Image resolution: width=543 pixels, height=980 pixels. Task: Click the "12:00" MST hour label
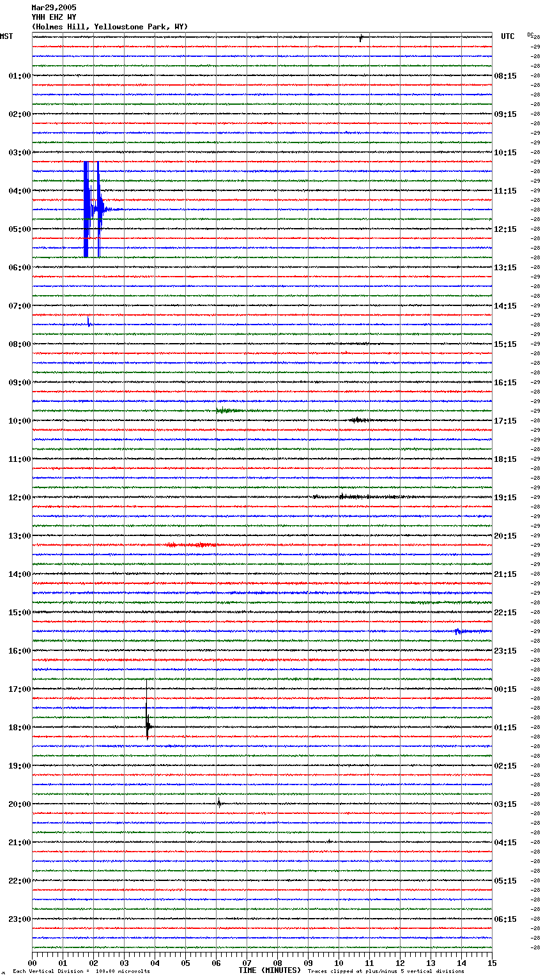click(20, 498)
